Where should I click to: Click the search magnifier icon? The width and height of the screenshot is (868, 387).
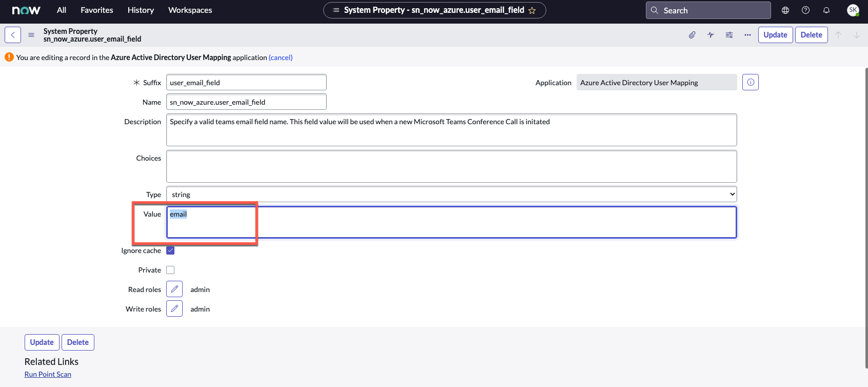tap(655, 10)
